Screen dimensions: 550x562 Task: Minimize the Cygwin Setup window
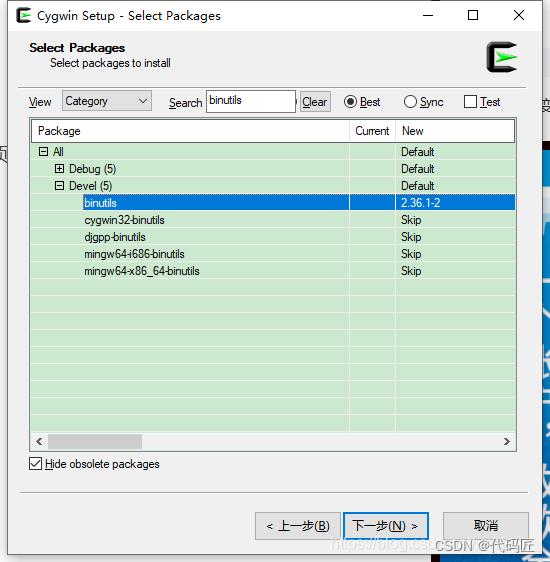point(428,15)
